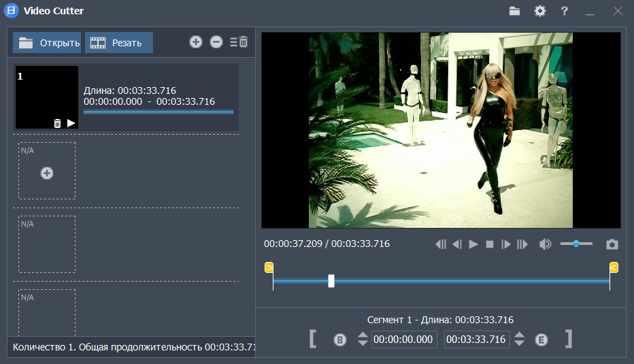
Task: Stop video playback
Action: pos(490,244)
